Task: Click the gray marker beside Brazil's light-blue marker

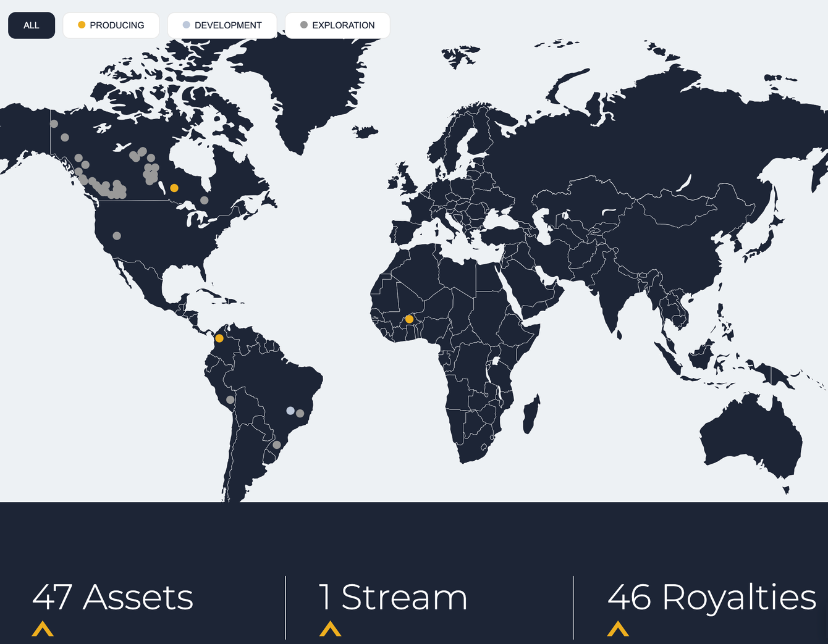Action: [x=300, y=414]
